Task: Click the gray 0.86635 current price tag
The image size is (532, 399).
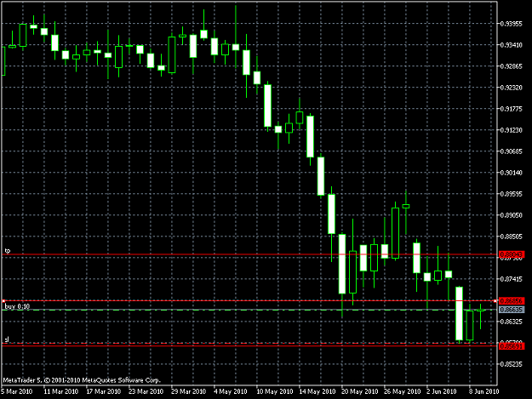Action: [x=512, y=310]
